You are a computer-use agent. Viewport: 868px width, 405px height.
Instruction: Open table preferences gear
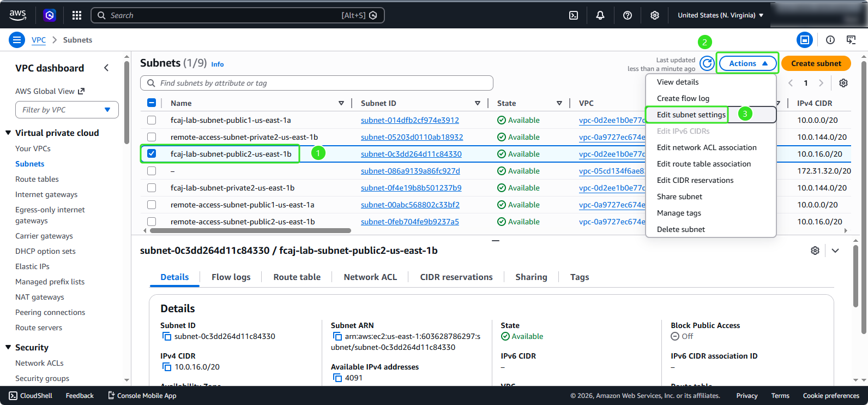pos(843,83)
